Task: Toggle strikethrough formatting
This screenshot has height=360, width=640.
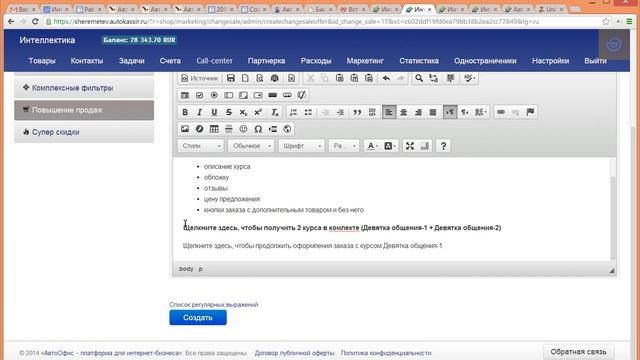Action: [229, 112]
